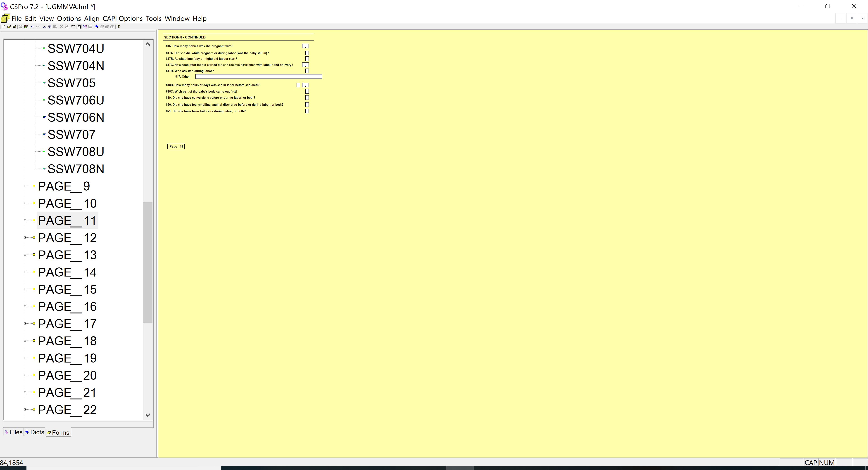868x470 pixels.
Task: Click the document icon left of File menu
Action: click(5, 19)
